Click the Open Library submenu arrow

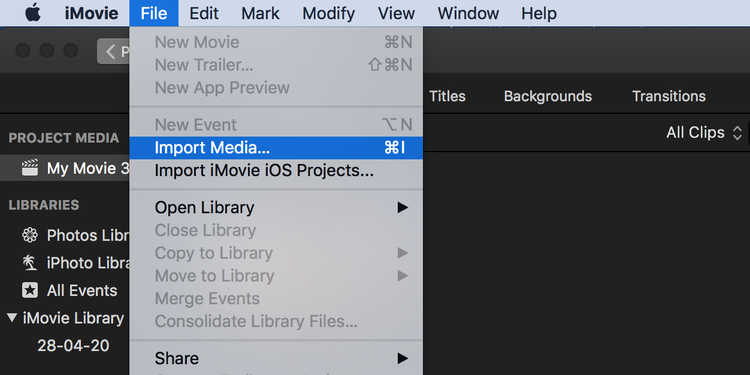[403, 208]
